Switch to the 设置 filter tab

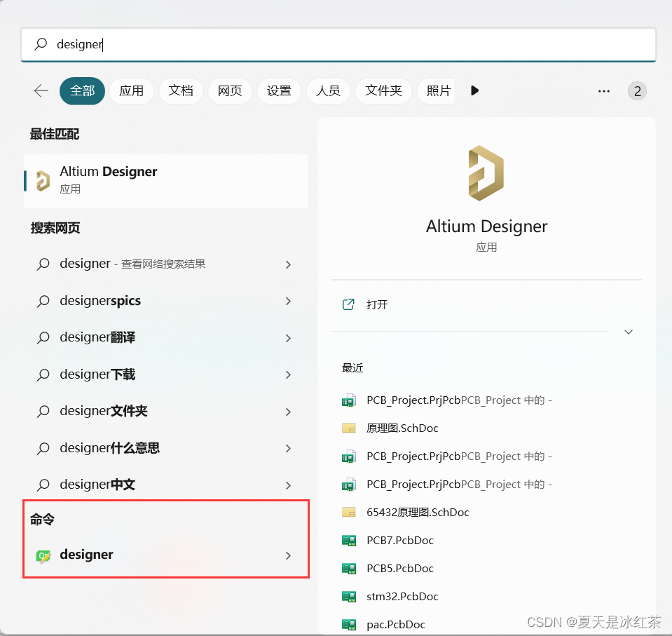click(279, 91)
